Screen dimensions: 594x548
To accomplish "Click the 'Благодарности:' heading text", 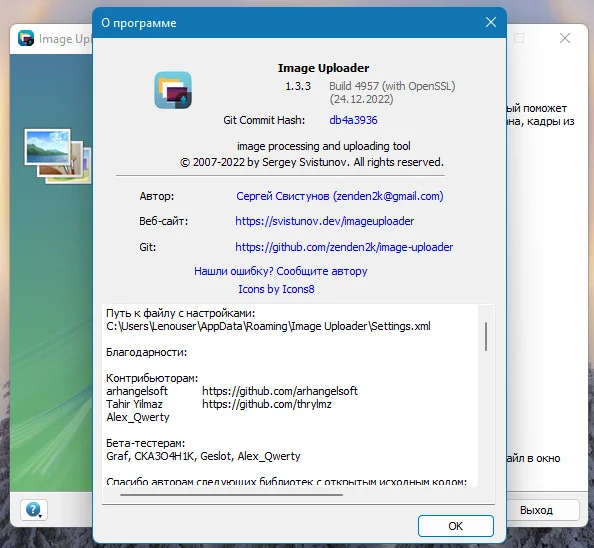I will coord(147,352).
